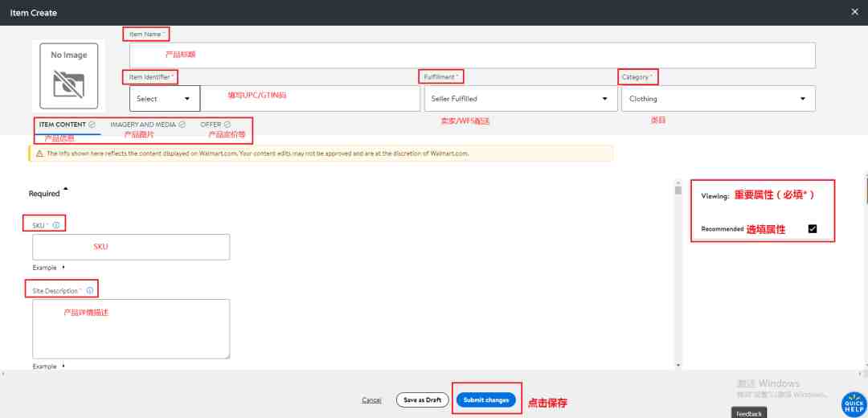868x418 pixels.
Task: Click the Save as Draft button
Action: click(423, 400)
